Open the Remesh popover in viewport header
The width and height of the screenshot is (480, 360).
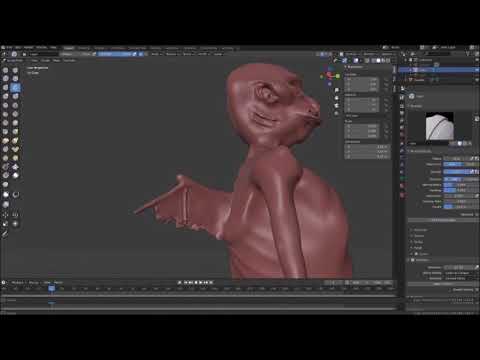point(370,54)
